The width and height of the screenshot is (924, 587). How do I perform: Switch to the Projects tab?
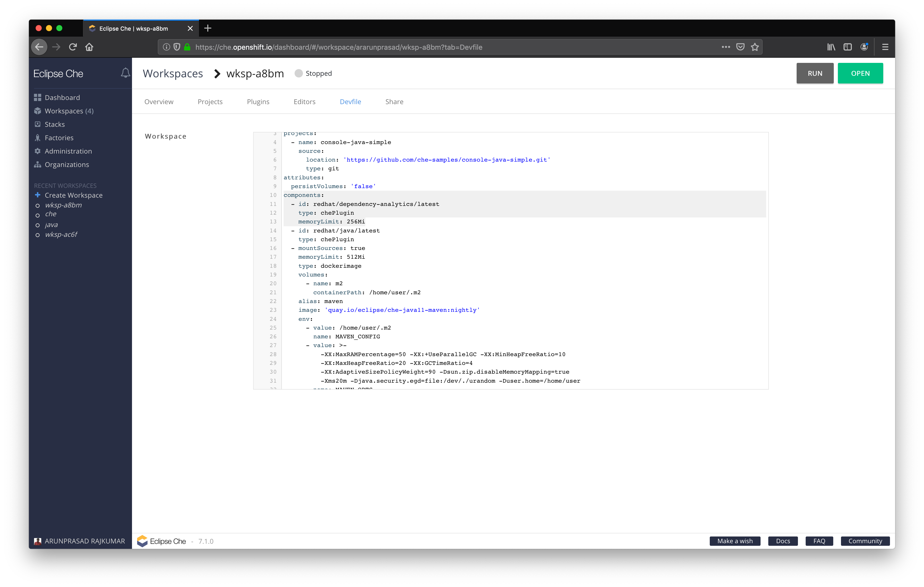210,102
